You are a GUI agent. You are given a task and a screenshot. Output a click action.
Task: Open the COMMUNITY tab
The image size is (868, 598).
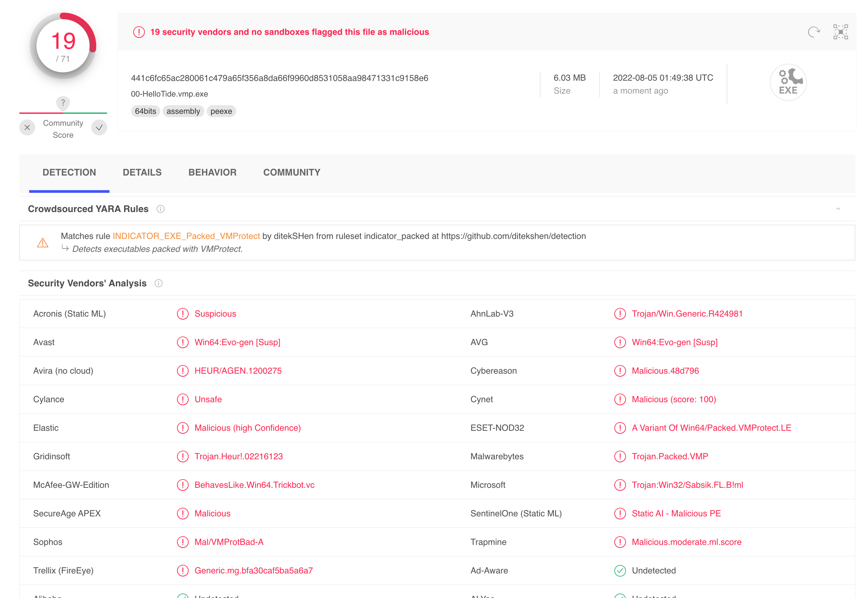(x=291, y=172)
